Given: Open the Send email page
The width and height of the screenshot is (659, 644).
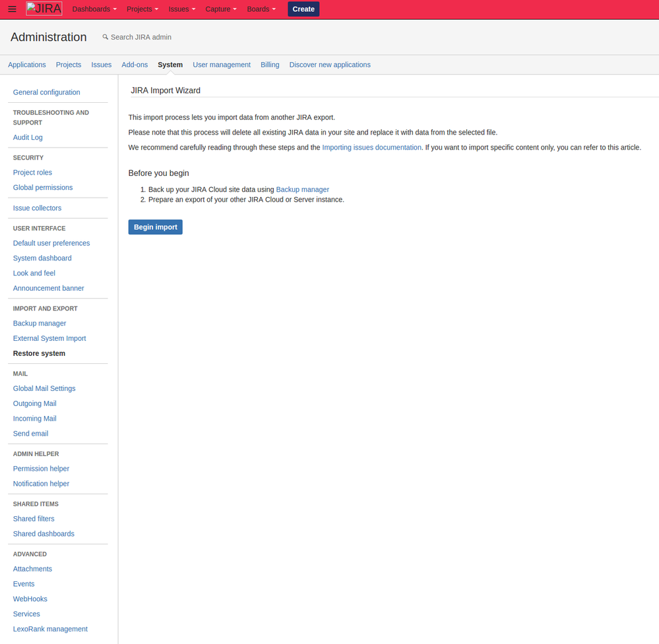Looking at the screenshot, I should pos(31,434).
